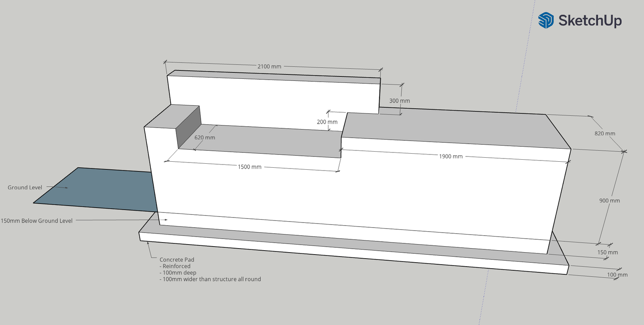Select the 150mm Below Ground Level label

[37, 221]
